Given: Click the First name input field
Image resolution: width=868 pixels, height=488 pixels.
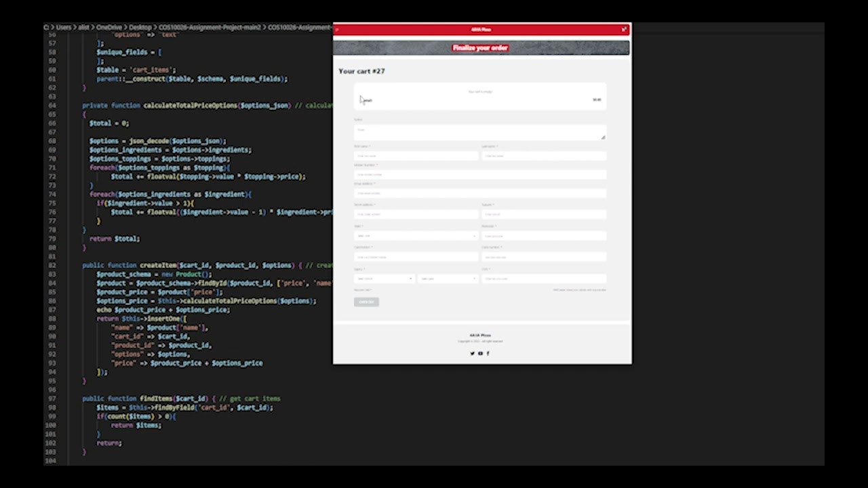Looking at the screenshot, I should pyautogui.click(x=416, y=156).
